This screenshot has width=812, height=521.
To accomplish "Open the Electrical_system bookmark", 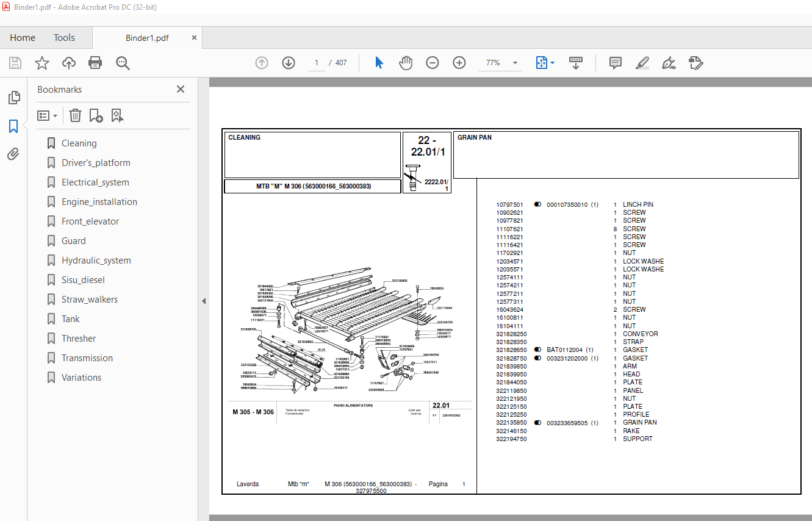I will tap(95, 182).
